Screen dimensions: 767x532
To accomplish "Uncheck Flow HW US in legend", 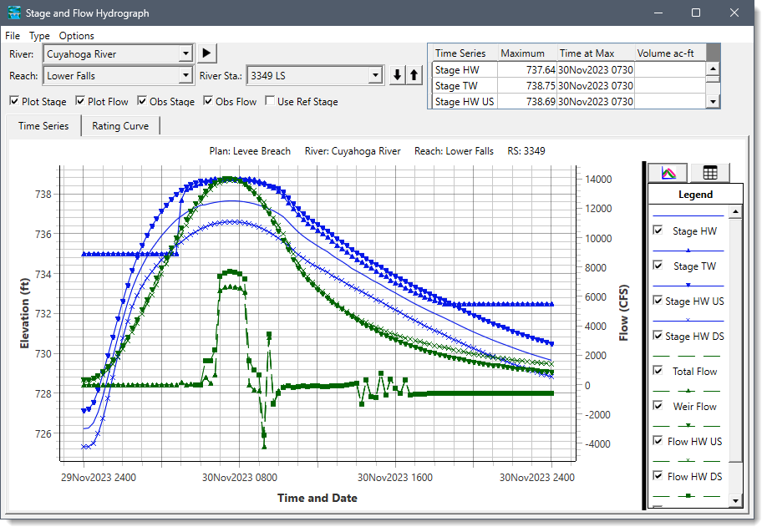I will pyautogui.click(x=658, y=441).
